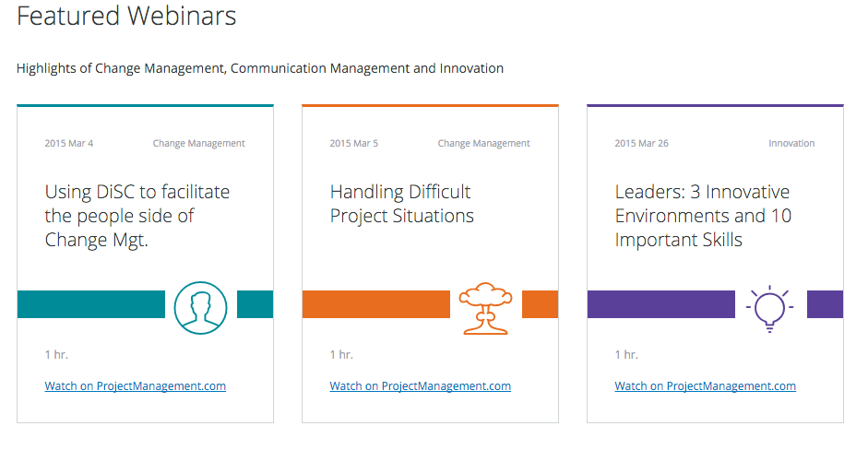Click the orange mushroom cloud icon
The image size is (868, 450).
(x=485, y=308)
